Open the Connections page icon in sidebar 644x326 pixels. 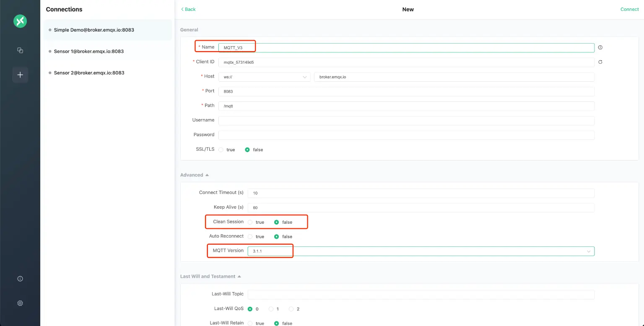pos(20,50)
